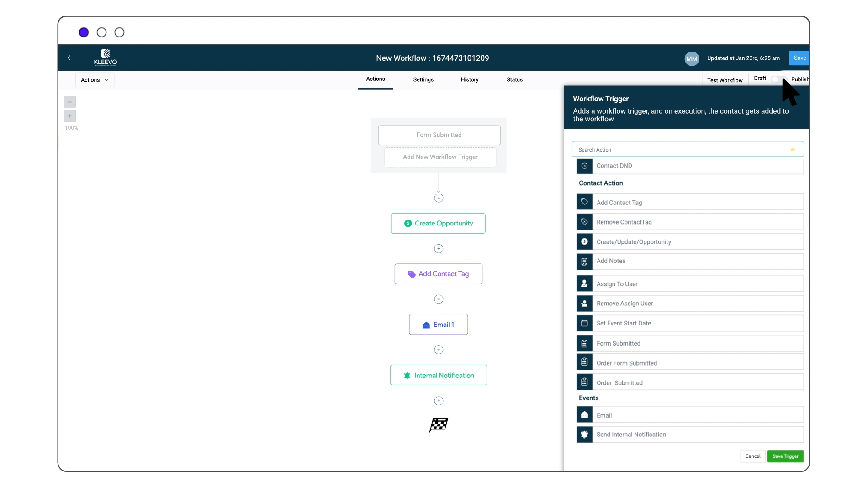This screenshot has width=868, height=487.
Task: Click the zoom in plus icon
Action: click(69, 116)
